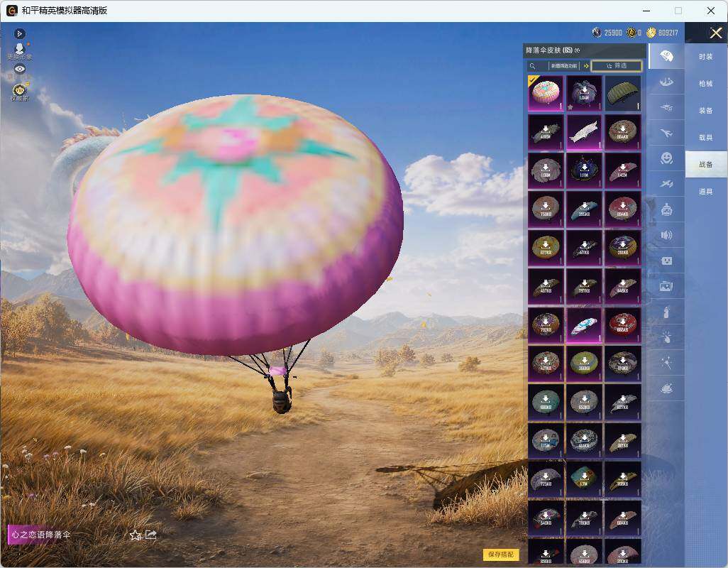The image size is (728, 568).
Task: Favorite the parachute with the star icon
Action: [135, 535]
